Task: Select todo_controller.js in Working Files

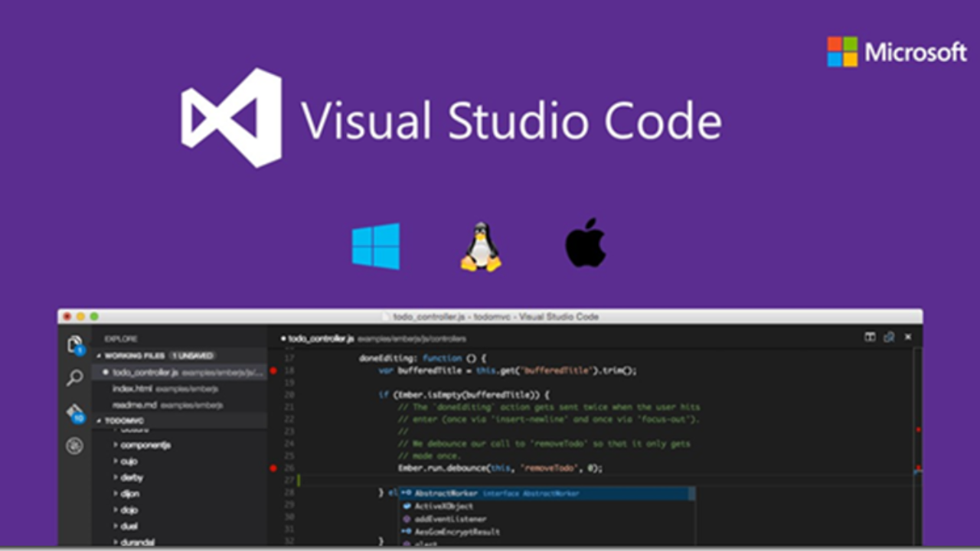Action: 180,373
